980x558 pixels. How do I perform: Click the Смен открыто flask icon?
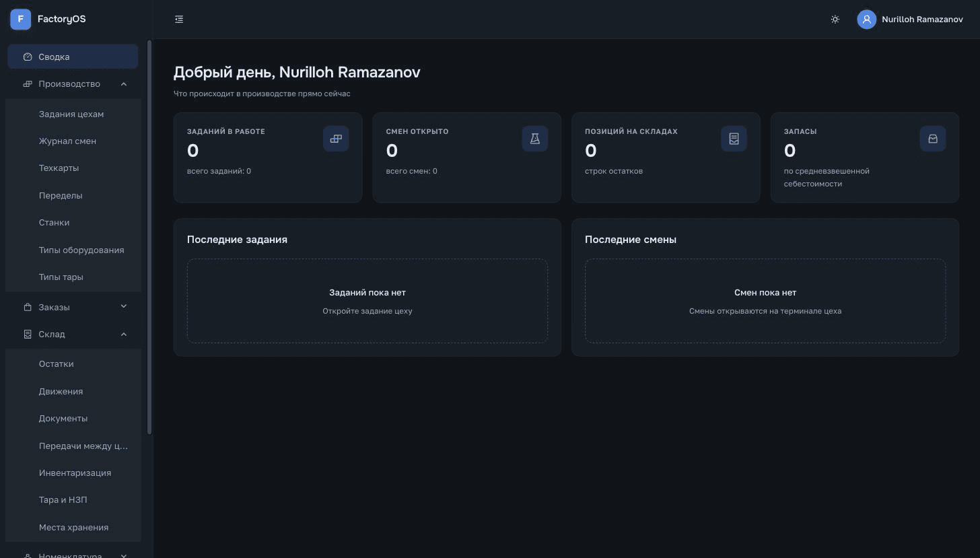click(535, 139)
